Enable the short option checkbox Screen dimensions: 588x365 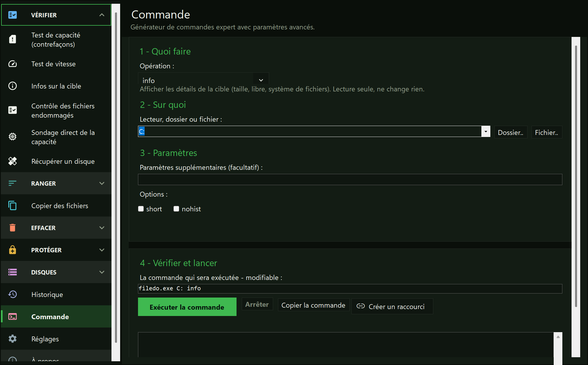pyautogui.click(x=141, y=209)
